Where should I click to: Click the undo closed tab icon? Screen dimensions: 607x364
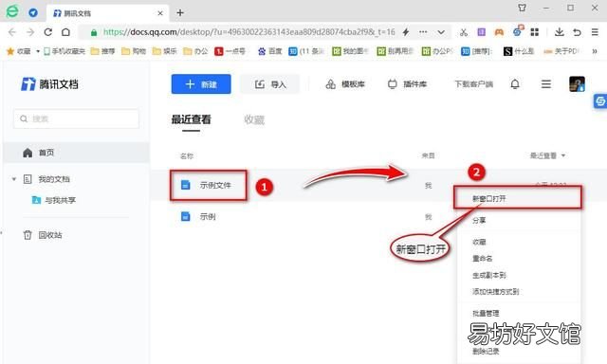[x=577, y=32]
